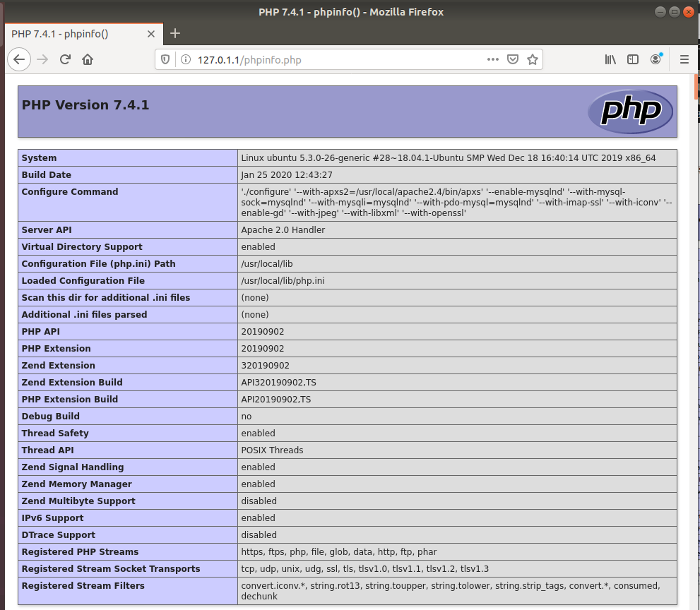Show site information icon
The image size is (700, 610).
(x=186, y=59)
